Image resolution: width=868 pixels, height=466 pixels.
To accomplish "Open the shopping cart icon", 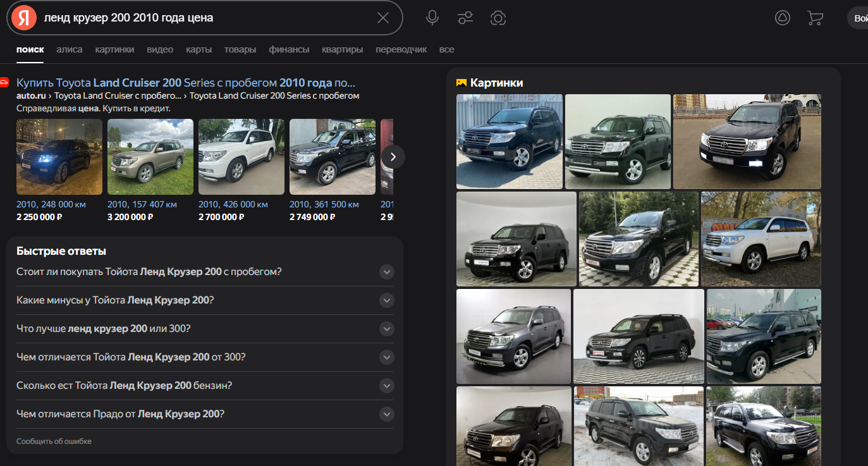I will tap(816, 18).
